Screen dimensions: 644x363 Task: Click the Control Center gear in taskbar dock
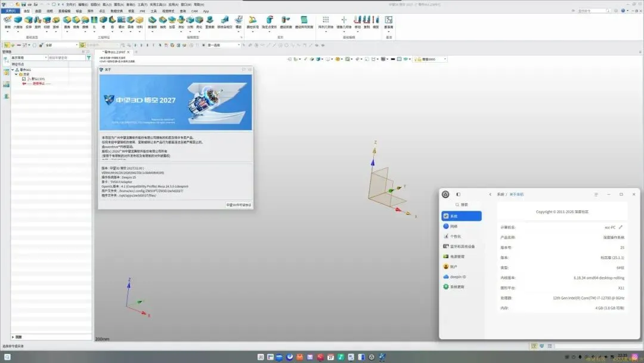(371, 357)
